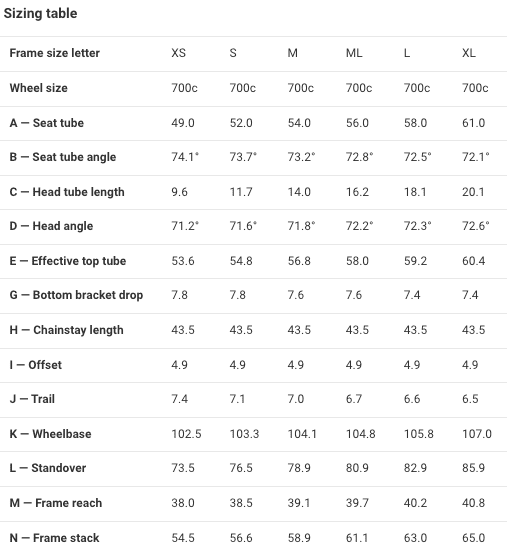The width and height of the screenshot is (507, 553).
Task: Click the XL frame size column header
Action: point(469,53)
